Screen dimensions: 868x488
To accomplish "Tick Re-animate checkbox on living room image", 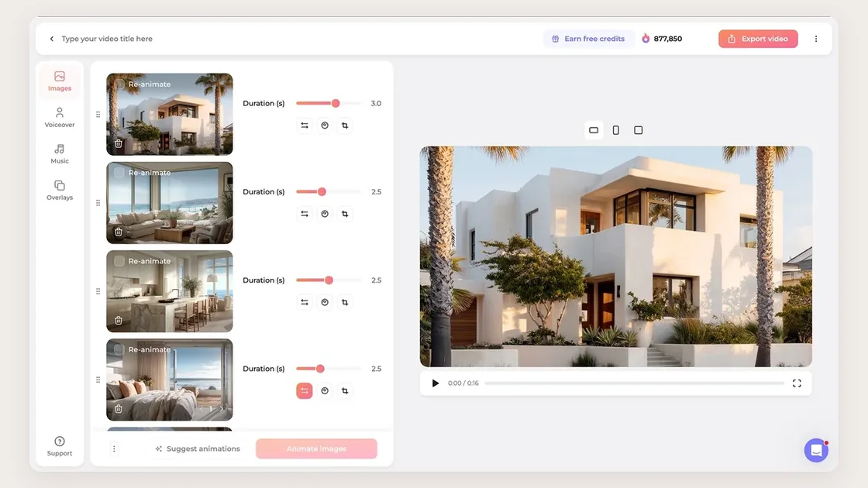I will click(x=119, y=173).
